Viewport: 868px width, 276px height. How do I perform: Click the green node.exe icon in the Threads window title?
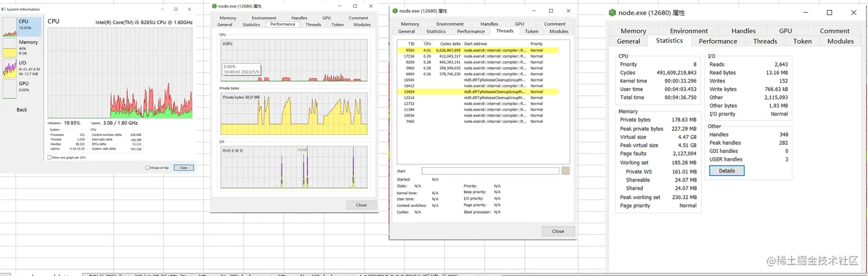[395, 10]
